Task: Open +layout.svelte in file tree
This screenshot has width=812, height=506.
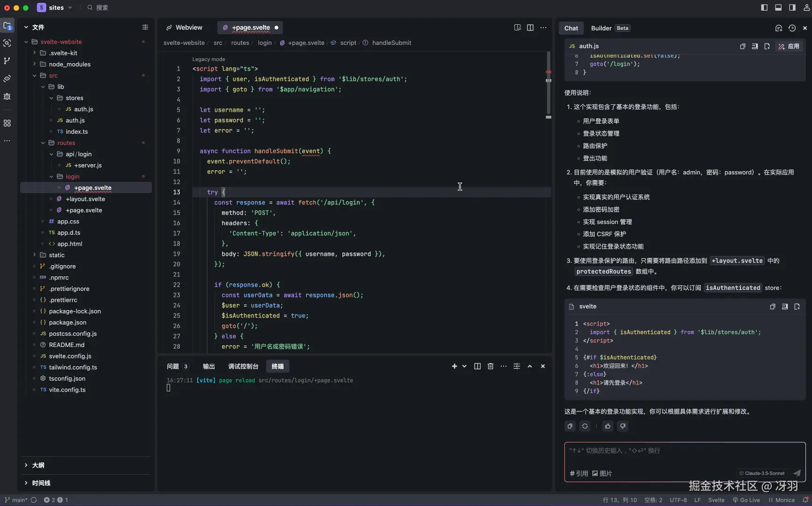Action: pos(85,199)
